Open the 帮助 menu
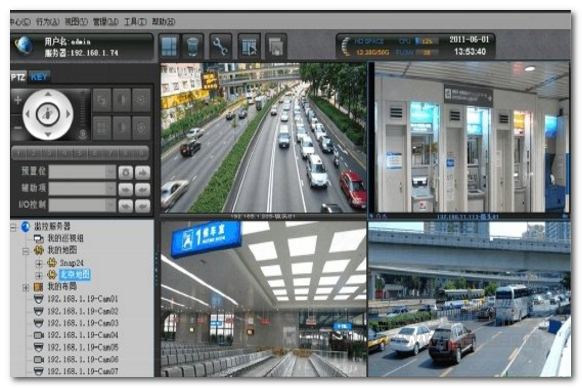 [x=163, y=22]
